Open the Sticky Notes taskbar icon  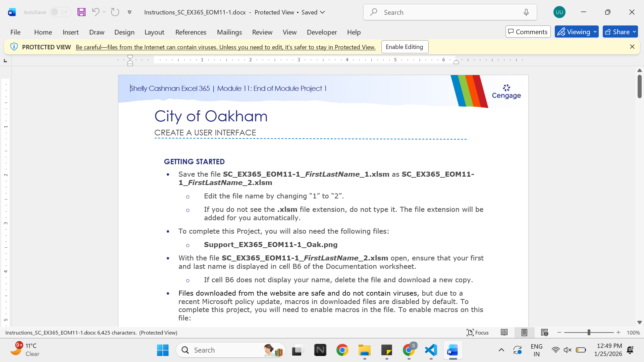(387, 350)
